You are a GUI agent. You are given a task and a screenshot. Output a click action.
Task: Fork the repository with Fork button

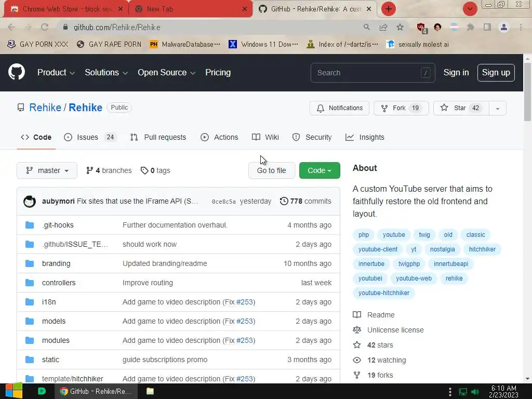pyautogui.click(x=401, y=108)
